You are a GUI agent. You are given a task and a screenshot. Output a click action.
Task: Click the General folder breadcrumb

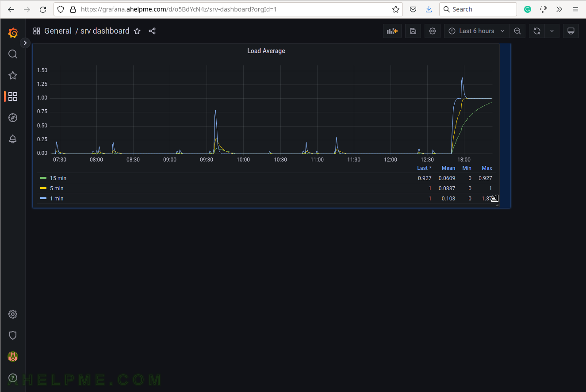pos(58,31)
